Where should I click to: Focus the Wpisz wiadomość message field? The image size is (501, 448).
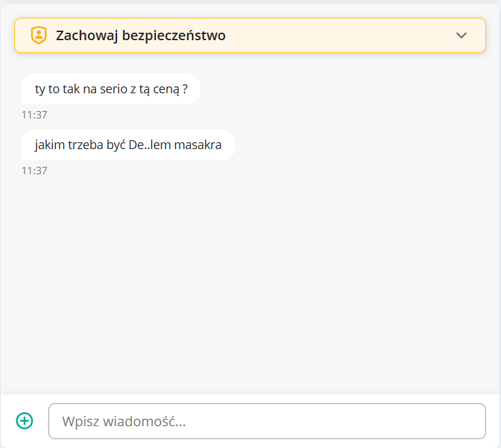267,421
